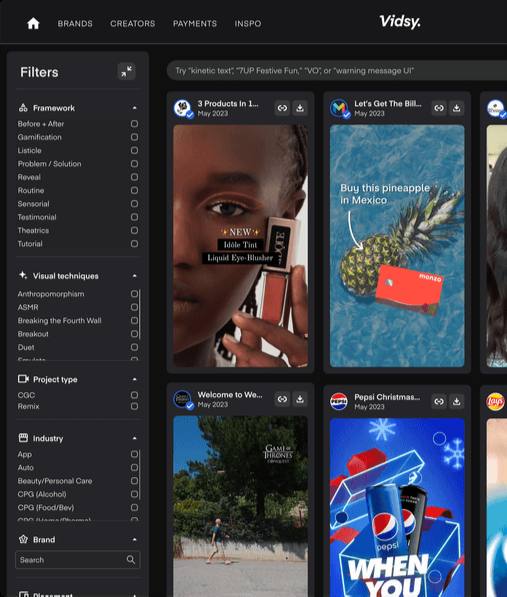Click the brand avatar on Welcome to We... card
The image size is (507, 597).
pyautogui.click(x=183, y=399)
